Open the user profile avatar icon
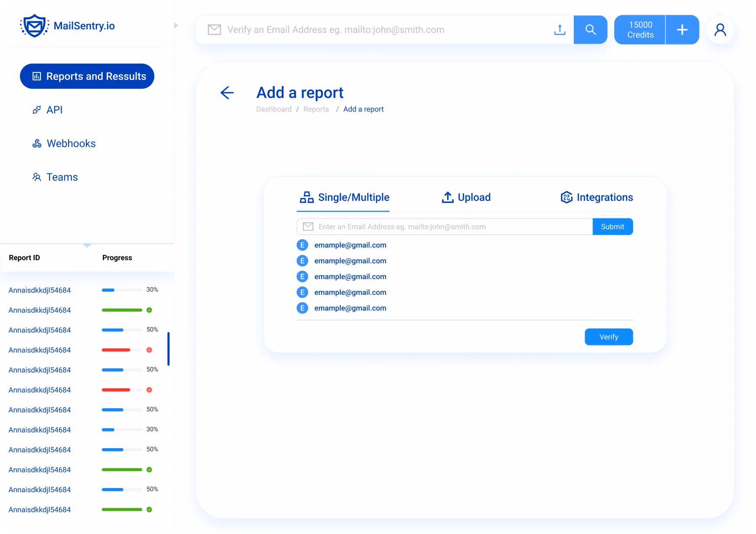The image size is (756, 534). pos(720,29)
